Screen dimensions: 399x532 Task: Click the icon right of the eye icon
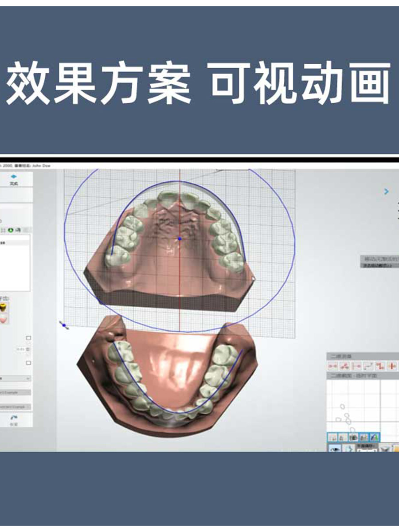tap(349, 448)
